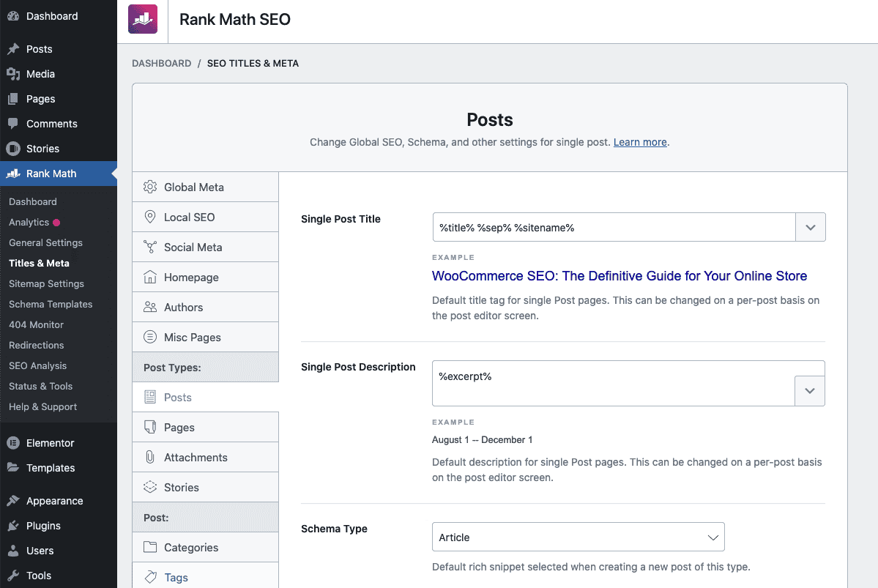This screenshot has height=588, width=878.
Task: Go to Dashboard breadcrumb link
Action: (161, 64)
